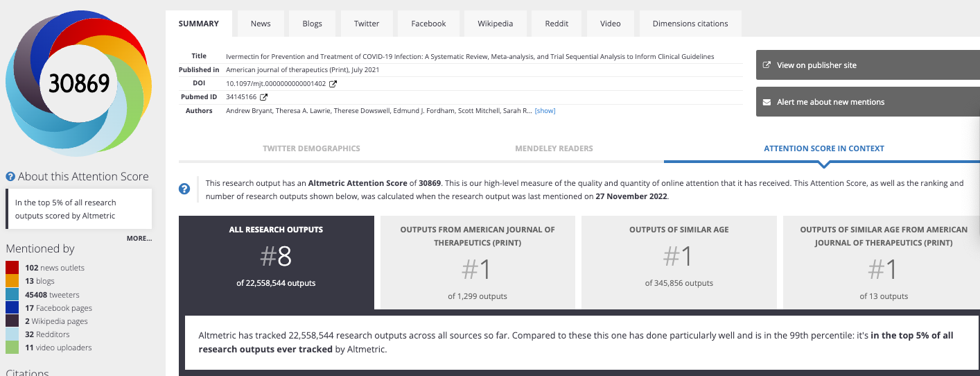Select the ATTENTION SCORE IN CONTEXT tab

coord(824,148)
